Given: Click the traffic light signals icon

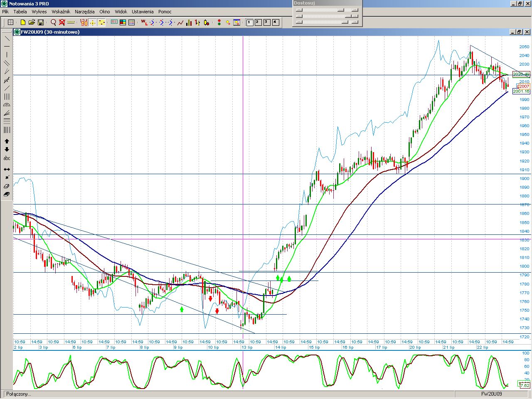Looking at the screenshot, I should 219,22.
